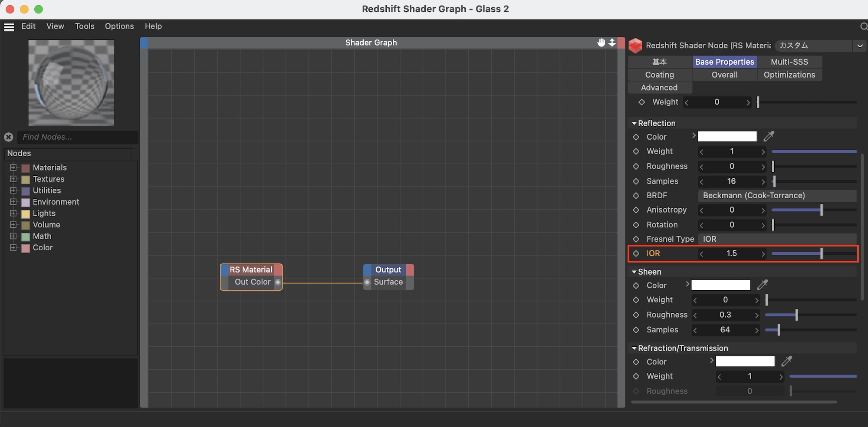868x427 pixels.
Task: Expand the Materials node category
Action: pyautogui.click(x=13, y=168)
